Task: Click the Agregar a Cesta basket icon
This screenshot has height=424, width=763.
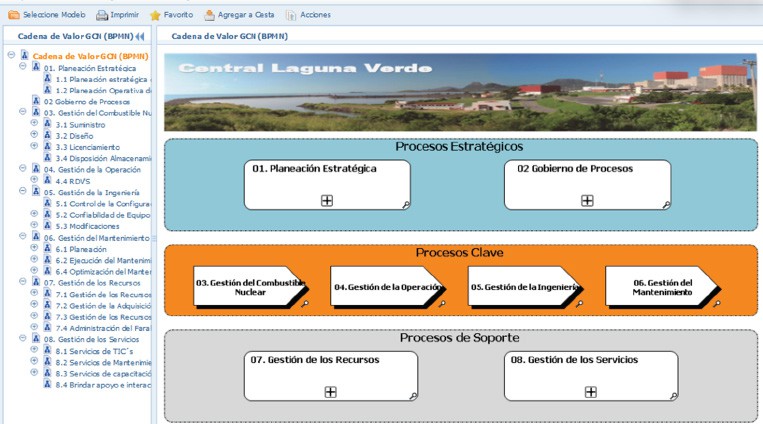Action: click(x=209, y=15)
